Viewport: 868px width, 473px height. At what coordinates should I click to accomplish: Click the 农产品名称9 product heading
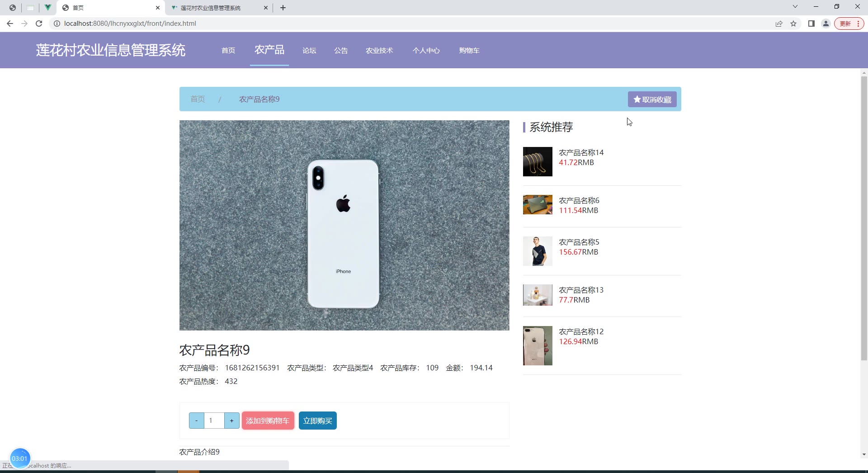214,350
